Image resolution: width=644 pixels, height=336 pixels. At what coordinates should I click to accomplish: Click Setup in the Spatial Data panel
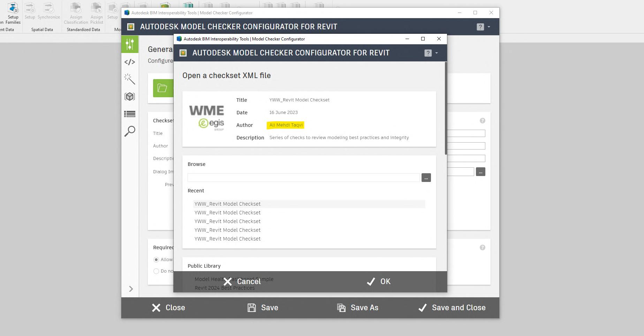pyautogui.click(x=30, y=10)
